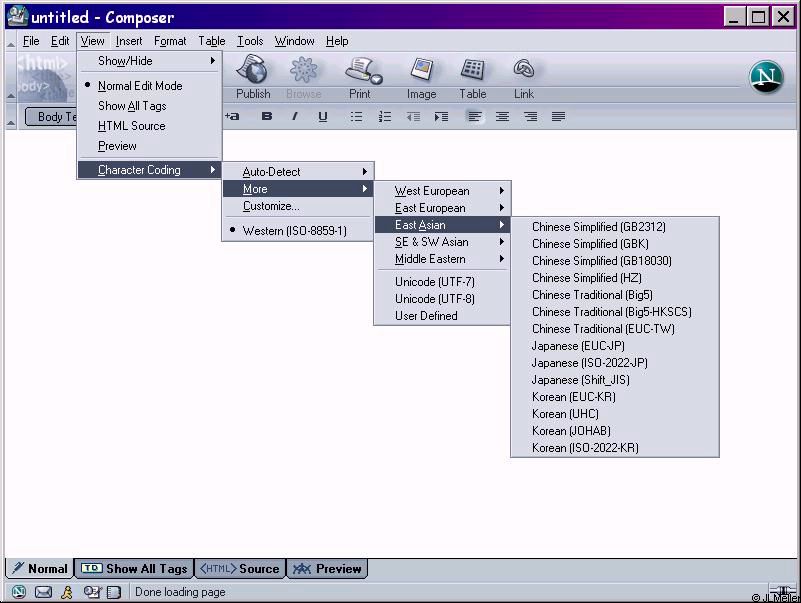Choose HTML Source in View menu
801x603 pixels.
150,126
